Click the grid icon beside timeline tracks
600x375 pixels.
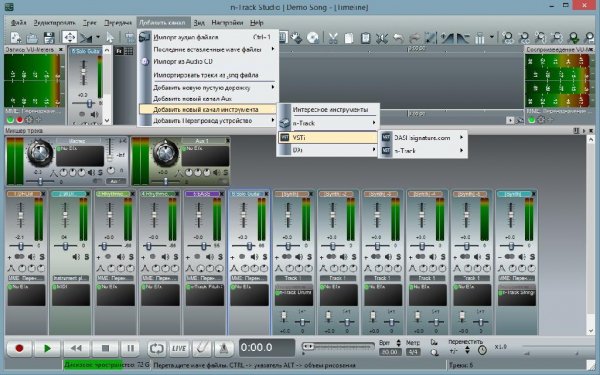(129, 51)
